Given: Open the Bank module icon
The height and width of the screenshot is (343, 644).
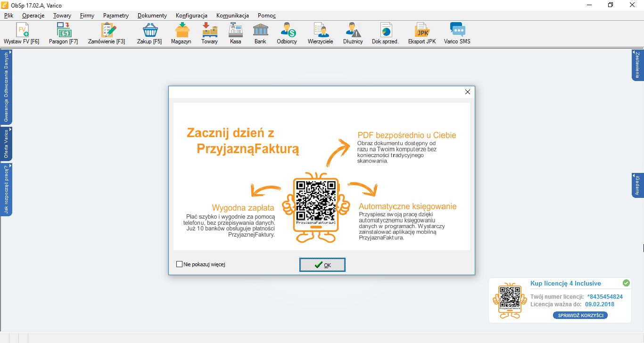Looking at the screenshot, I should (260, 33).
